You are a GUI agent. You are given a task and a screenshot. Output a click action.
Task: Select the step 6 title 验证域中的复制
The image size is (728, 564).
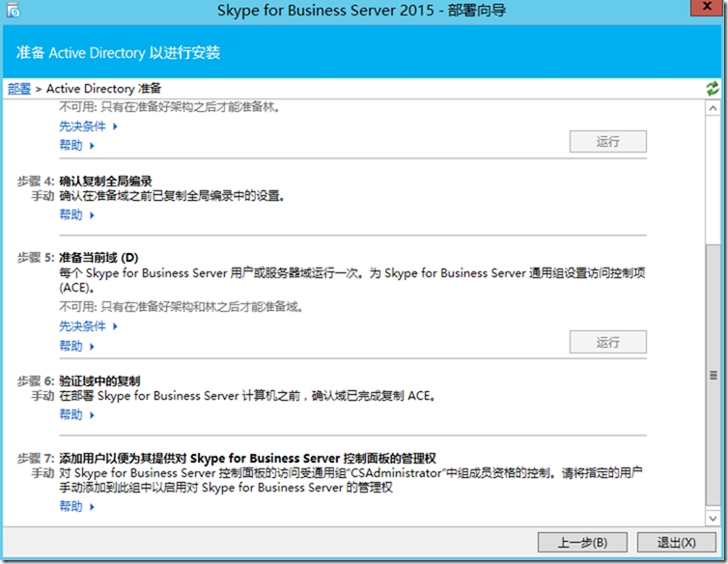[x=99, y=381]
